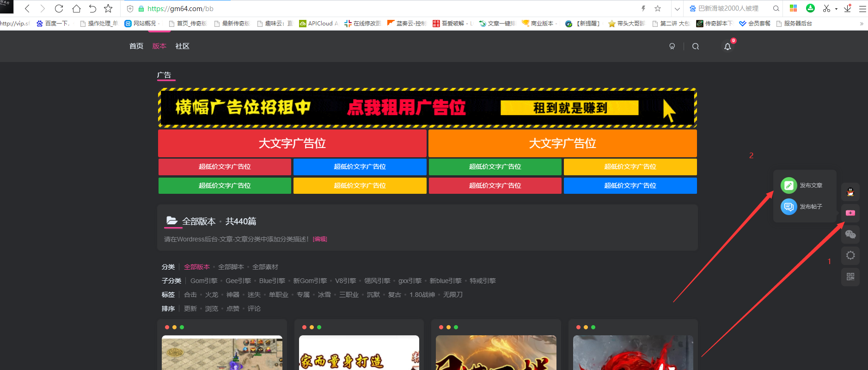Select the 全部版本 category filter
This screenshot has width=868, height=370.
tap(197, 267)
